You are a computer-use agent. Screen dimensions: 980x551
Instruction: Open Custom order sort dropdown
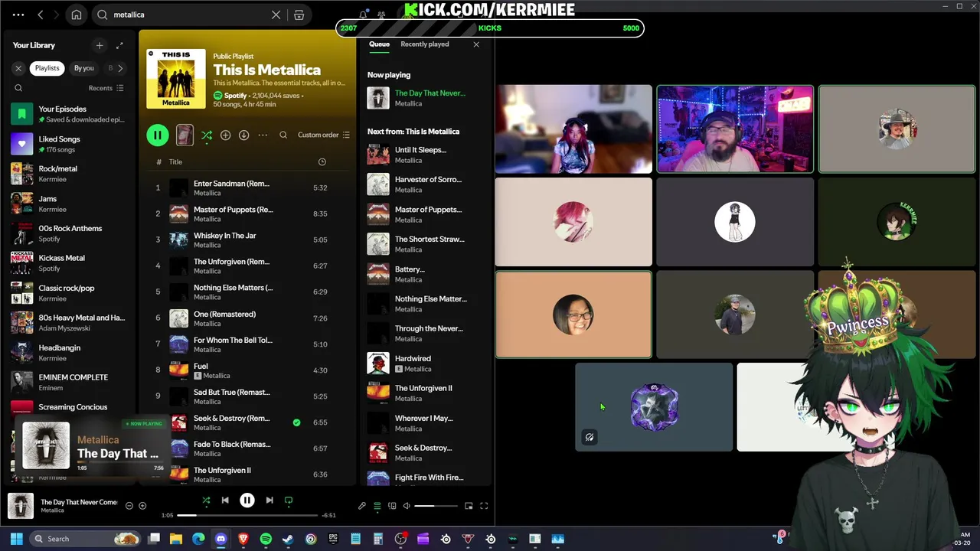tap(324, 135)
